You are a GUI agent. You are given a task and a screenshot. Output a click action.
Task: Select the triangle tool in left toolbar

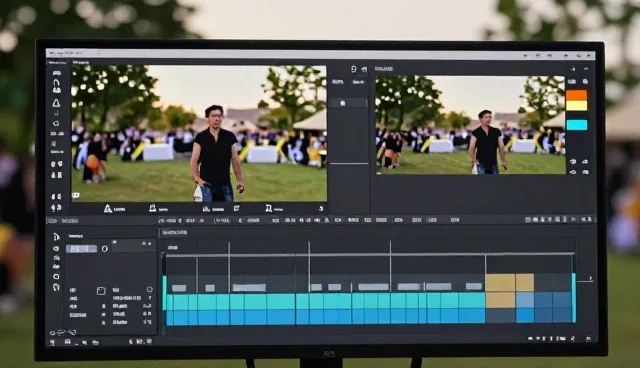(56, 103)
